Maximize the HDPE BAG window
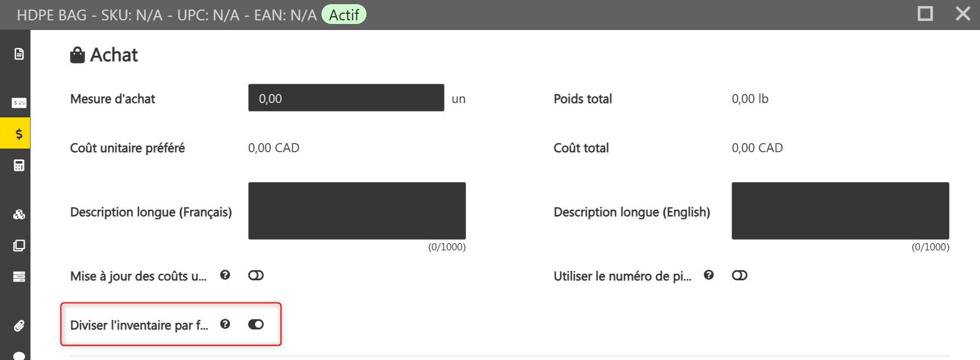This screenshot has height=360, width=980. coord(925,13)
